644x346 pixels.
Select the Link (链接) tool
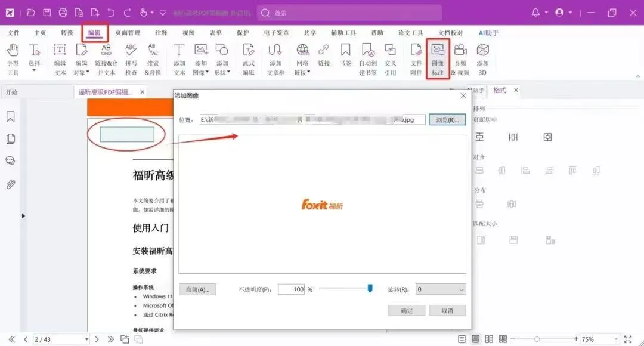pos(324,55)
